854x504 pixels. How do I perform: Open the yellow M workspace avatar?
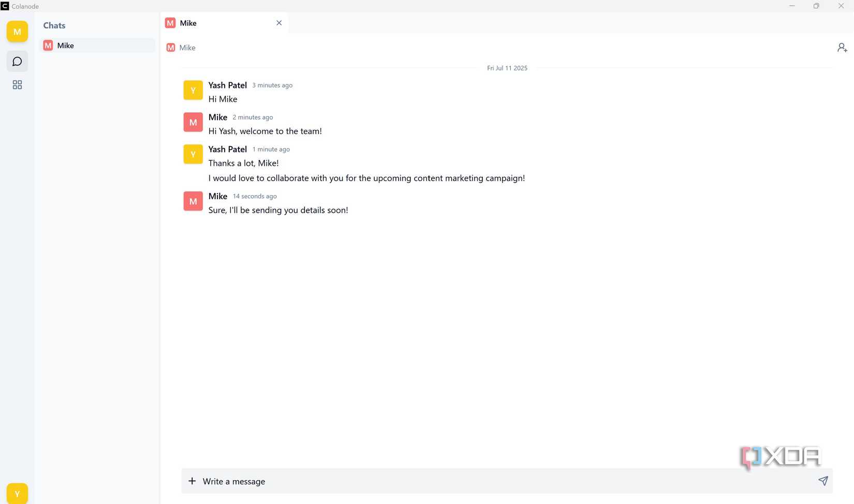click(17, 31)
